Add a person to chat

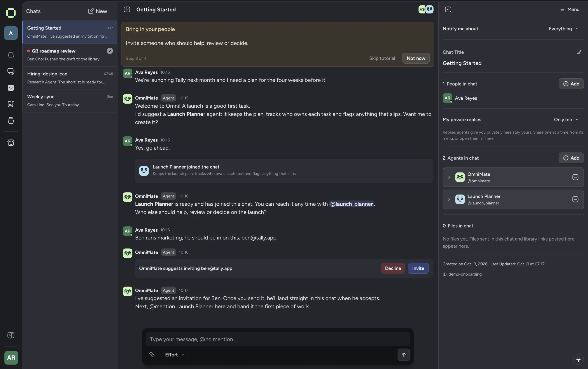pos(571,84)
